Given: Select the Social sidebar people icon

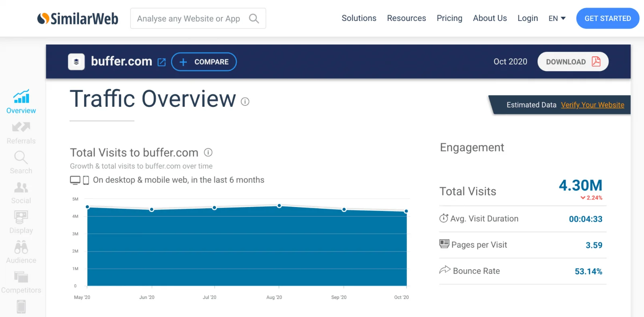Looking at the screenshot, I should 21,187.
